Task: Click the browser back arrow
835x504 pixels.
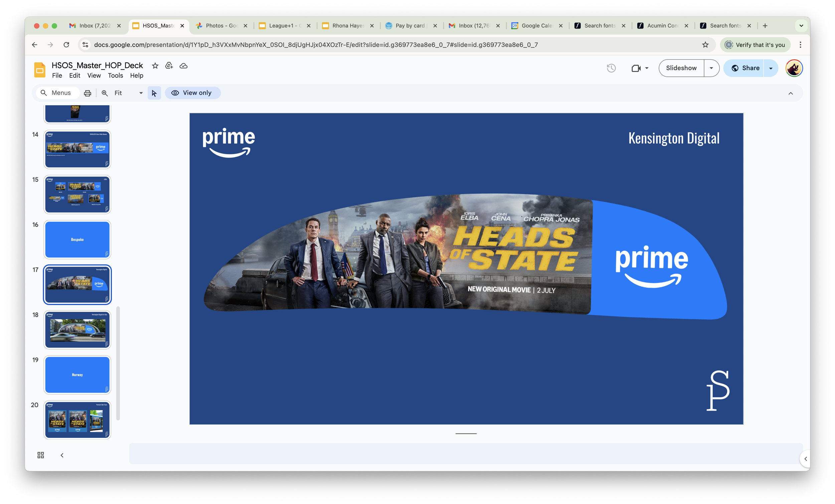Action: point(34,45)
